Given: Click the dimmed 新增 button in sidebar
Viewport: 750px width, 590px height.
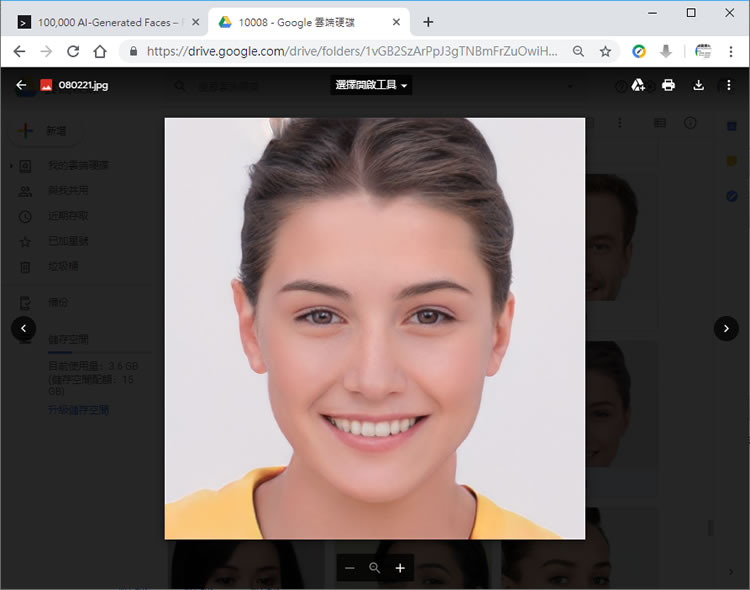Looking at the screenshot, I should [x=44, y=130].
